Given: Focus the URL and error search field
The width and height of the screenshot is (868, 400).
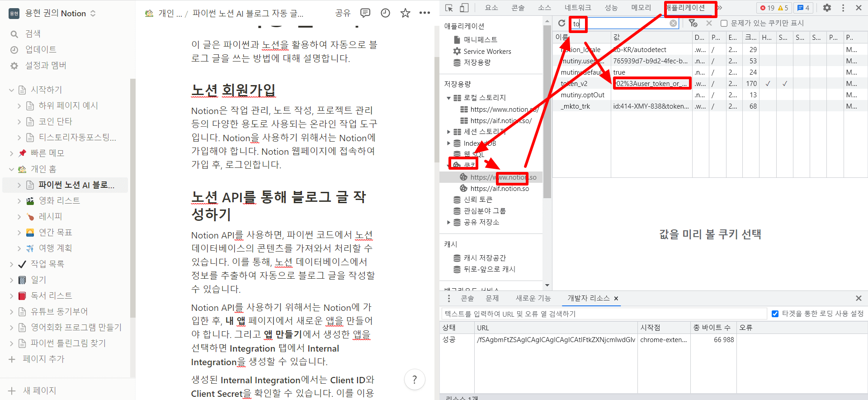Looking at the screenshot, I should [604, 314].
